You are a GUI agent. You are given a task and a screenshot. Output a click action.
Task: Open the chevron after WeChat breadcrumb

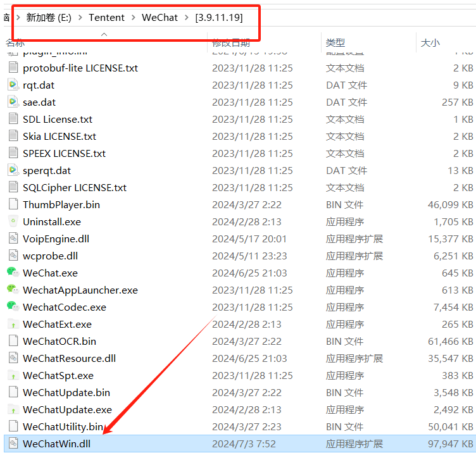tap(187, 18)
